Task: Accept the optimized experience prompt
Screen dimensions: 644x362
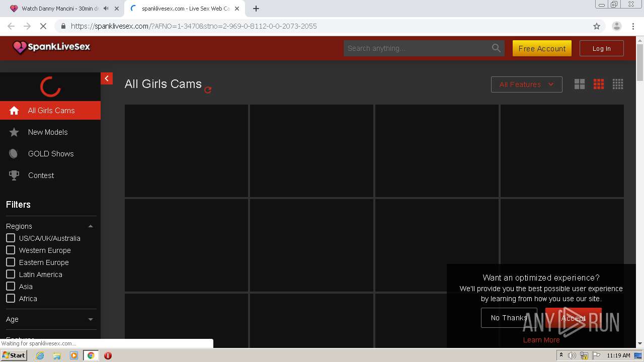Action: (574, 318)
